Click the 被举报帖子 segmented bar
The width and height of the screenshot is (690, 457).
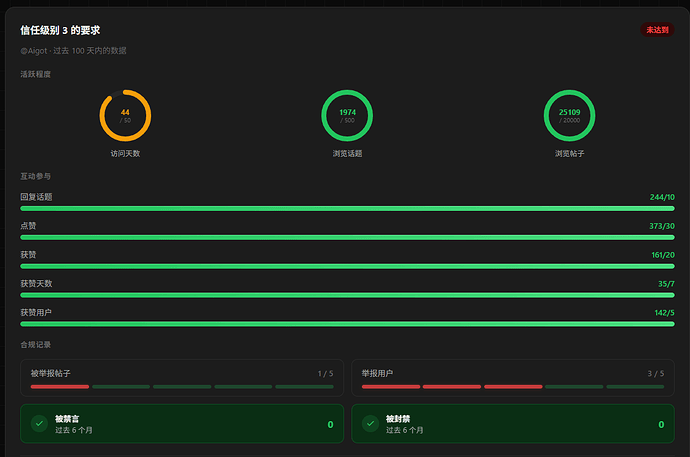(182, 387)
